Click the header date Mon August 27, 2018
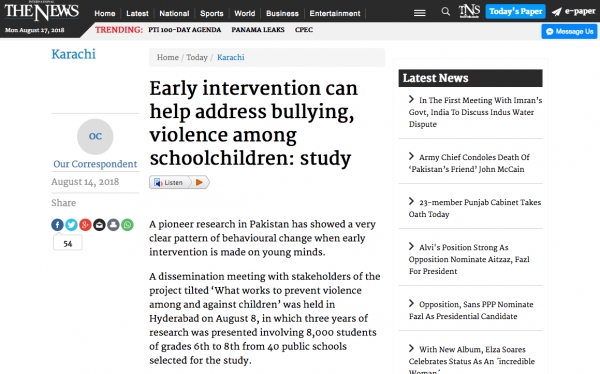The height and width of the screenshot is (374, 600). [34, 30]
